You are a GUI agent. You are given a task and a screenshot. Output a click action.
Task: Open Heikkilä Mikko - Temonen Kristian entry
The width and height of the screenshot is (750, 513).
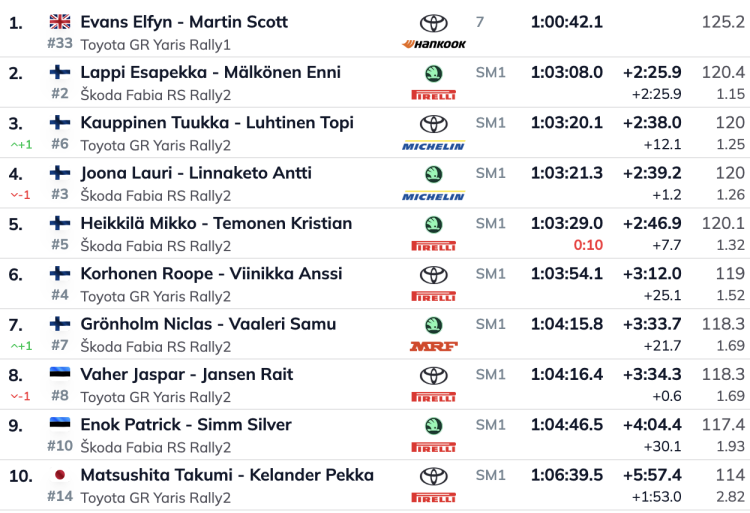tap(215, 223)
